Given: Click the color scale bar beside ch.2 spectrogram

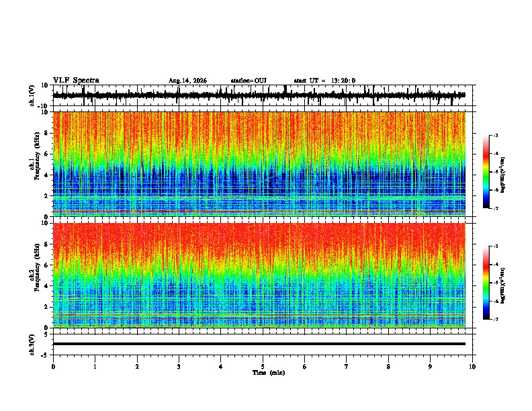Looking at the screenshot, I should point(486,283).
